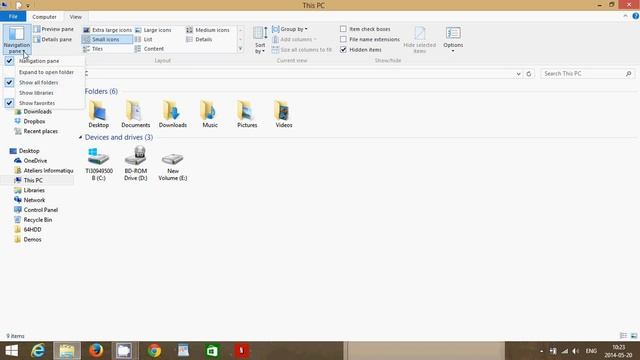Select Details layout

(x=199, y=40)
